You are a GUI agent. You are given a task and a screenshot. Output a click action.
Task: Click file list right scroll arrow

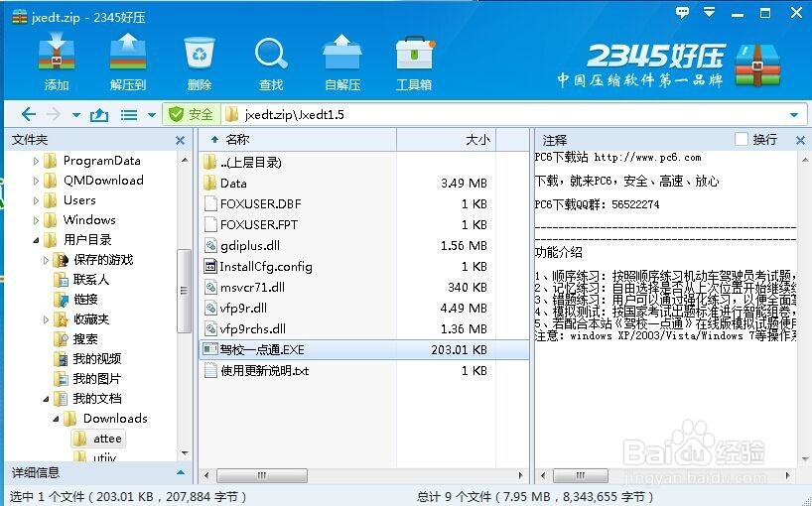pyautogui.click(x=520, y=475)
